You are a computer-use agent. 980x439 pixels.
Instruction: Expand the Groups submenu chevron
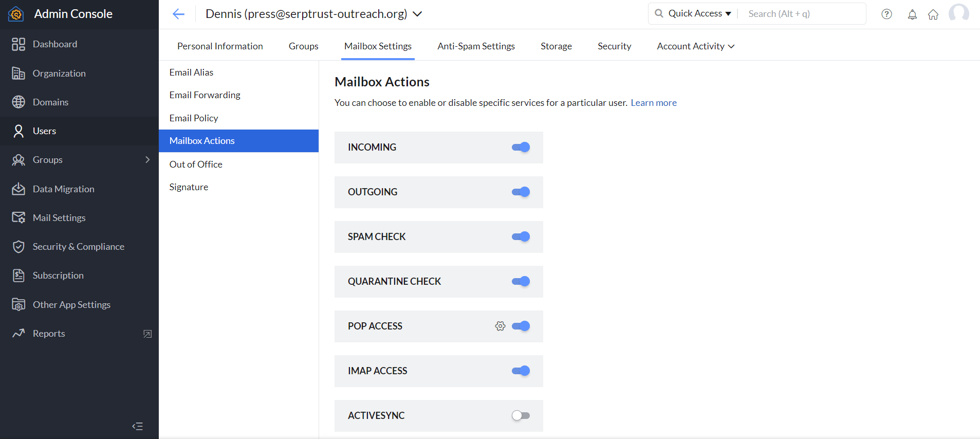tap(147, 160)
